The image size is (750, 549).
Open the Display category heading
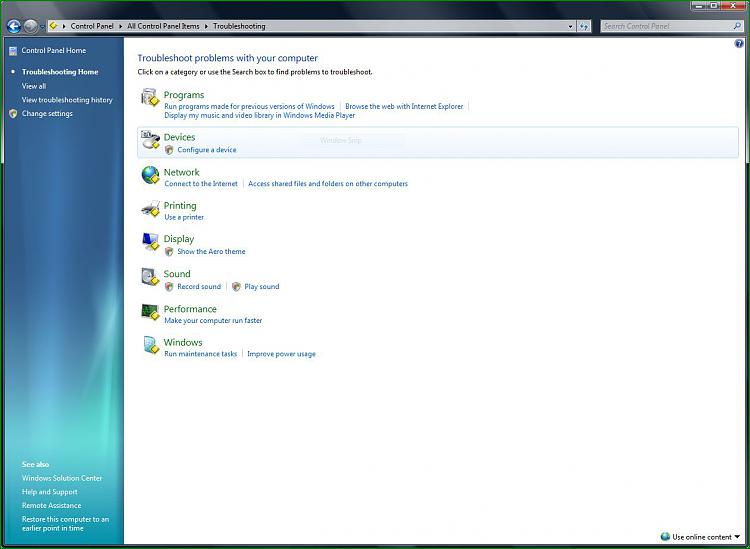click(x=179, y=239)
